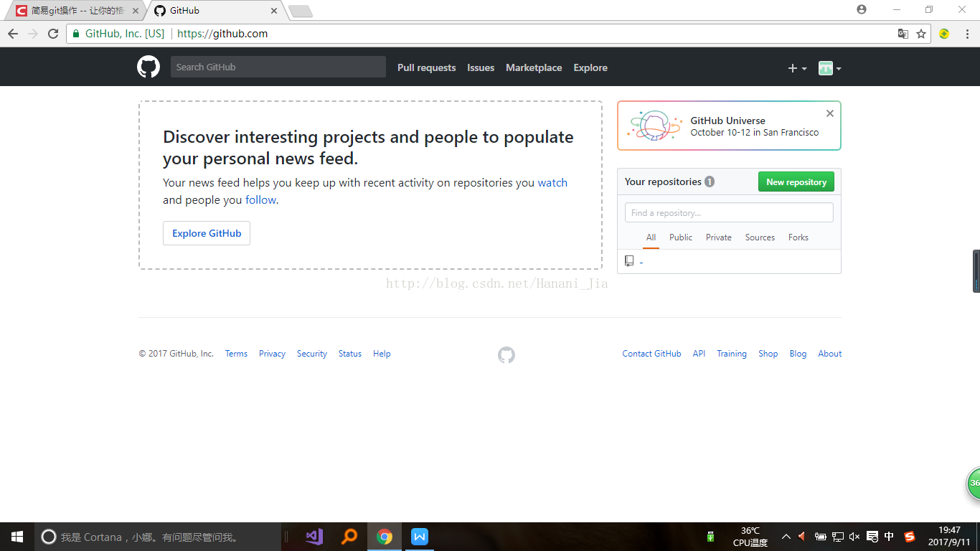Click the Cortana circle icon
Image resolution: width=980 pixels, height=551 pixels.
[x=49, y=537]
